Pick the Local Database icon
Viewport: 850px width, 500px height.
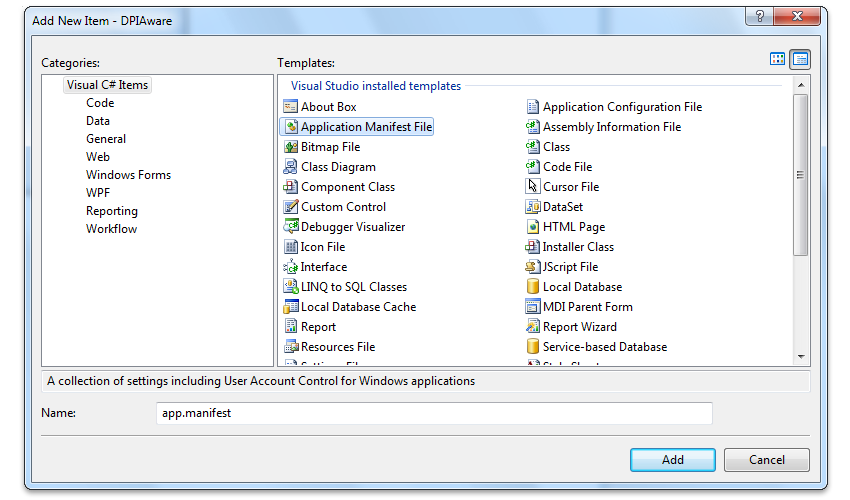click(x=533, y=287)
